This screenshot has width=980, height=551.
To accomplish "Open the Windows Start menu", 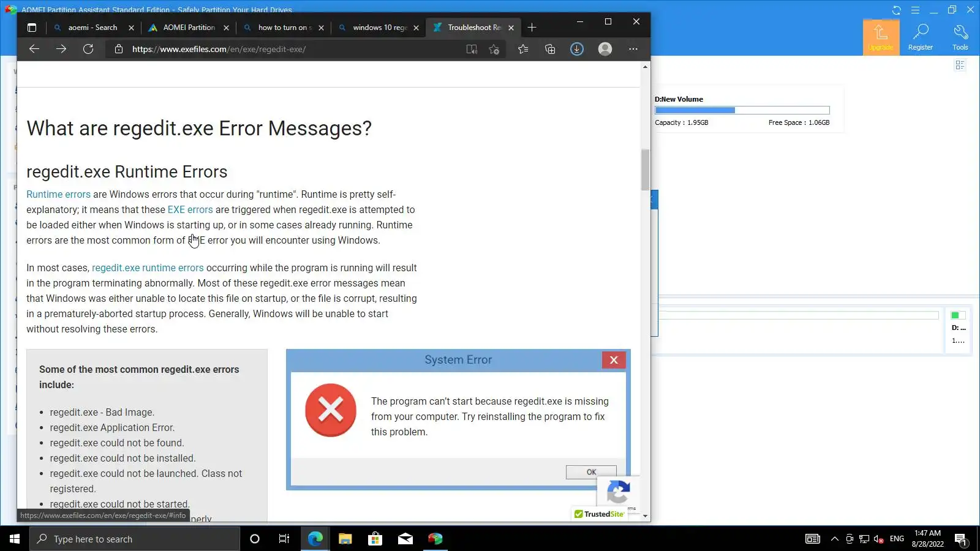I will [15, 539].
